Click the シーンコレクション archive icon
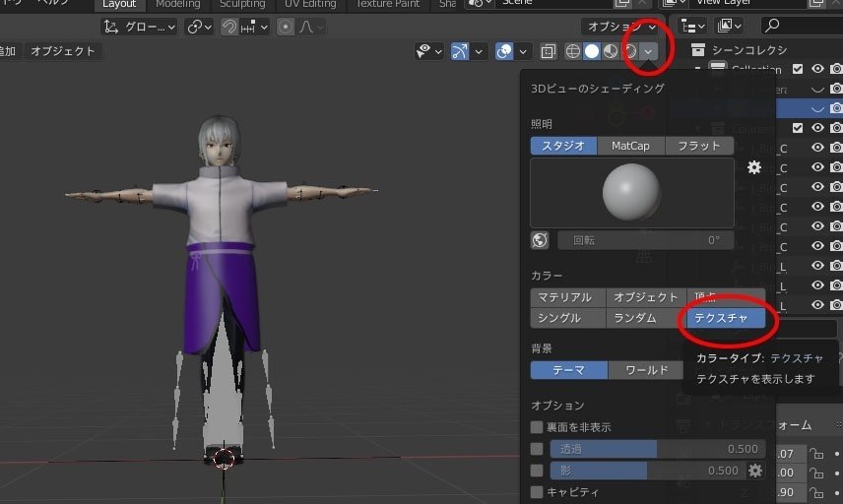Viewport: 843px width, 504px height. point(698,50)
